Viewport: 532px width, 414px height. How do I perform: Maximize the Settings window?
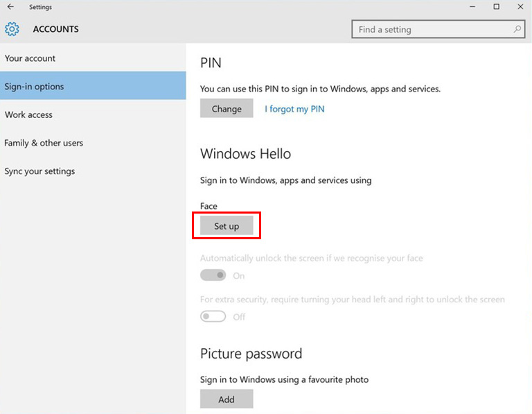click(497, 7)
